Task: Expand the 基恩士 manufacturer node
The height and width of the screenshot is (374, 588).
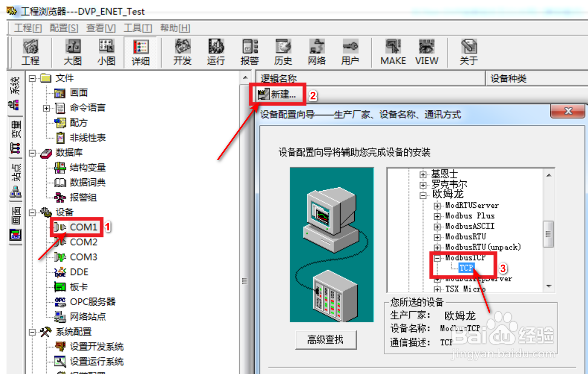Action: pos(423,174)
